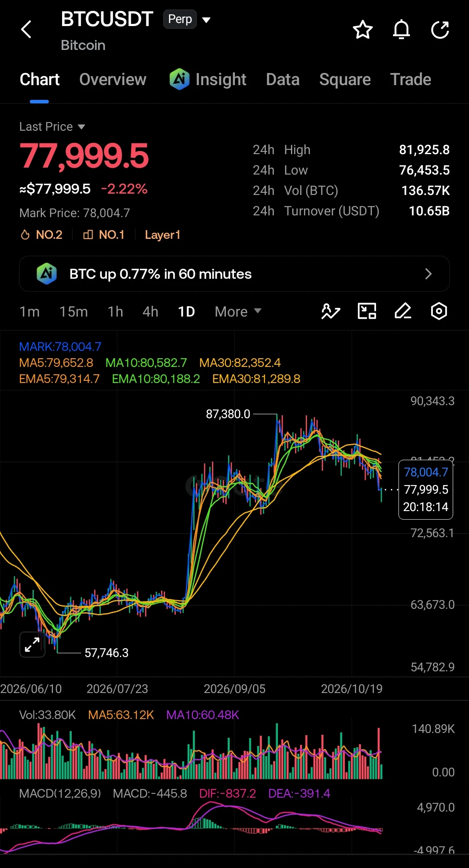
Task: Tap the back arrow icon
Action: tap(26, 30)
